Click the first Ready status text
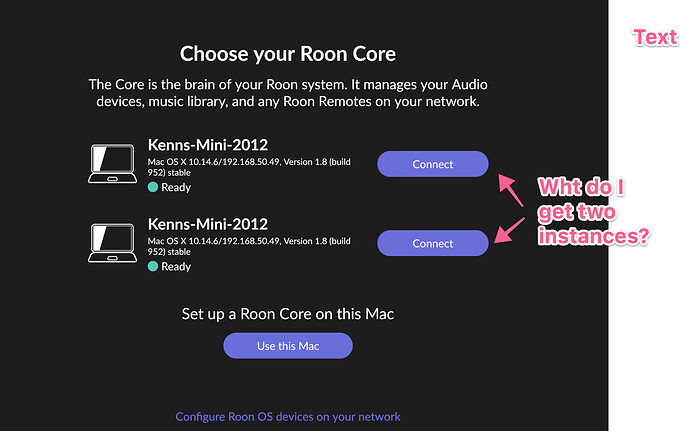The width and height of the screenshot is (690, 431). tap(176, 188)
